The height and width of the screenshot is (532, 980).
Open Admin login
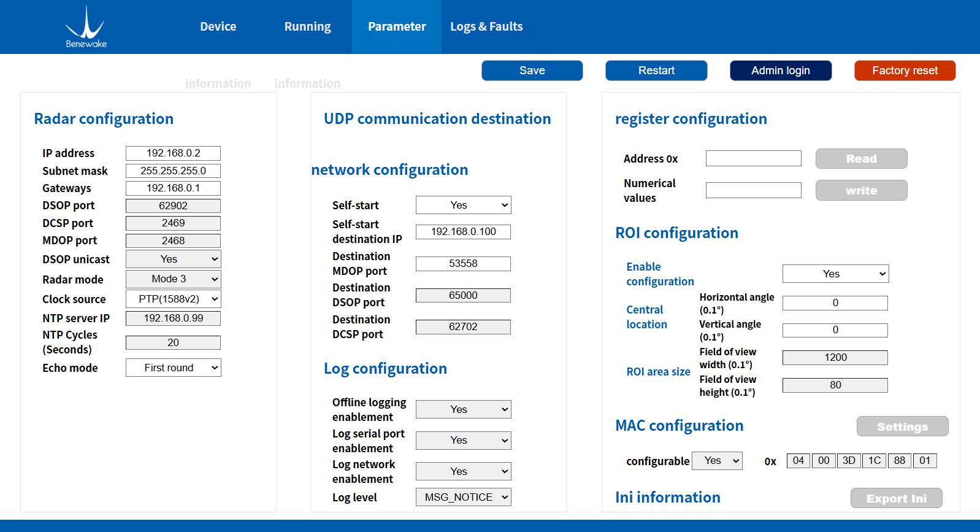781,71
